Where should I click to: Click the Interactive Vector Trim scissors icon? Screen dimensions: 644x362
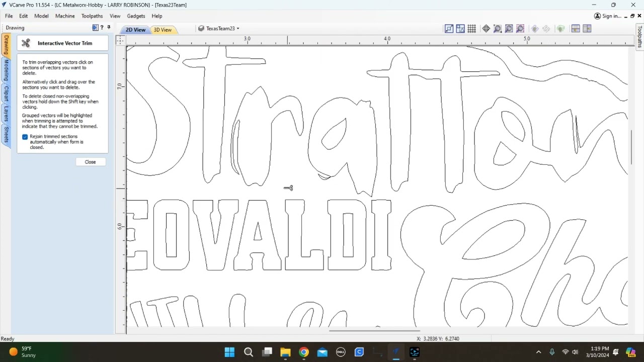click(x=26, y=43)
